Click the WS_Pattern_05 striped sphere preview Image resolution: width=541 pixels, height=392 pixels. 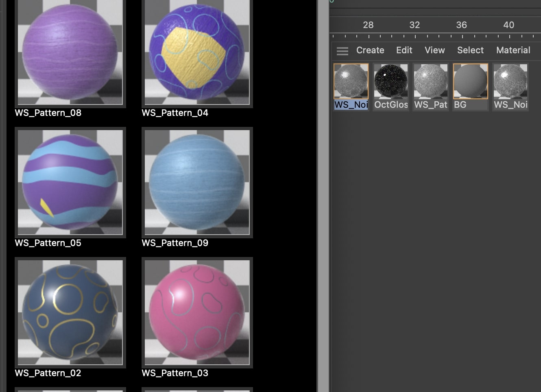70,182
